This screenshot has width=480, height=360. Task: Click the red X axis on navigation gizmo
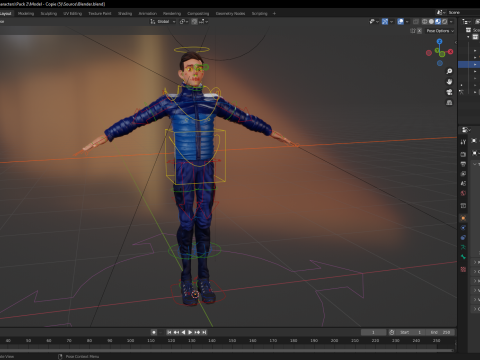[x=451, y=52]
